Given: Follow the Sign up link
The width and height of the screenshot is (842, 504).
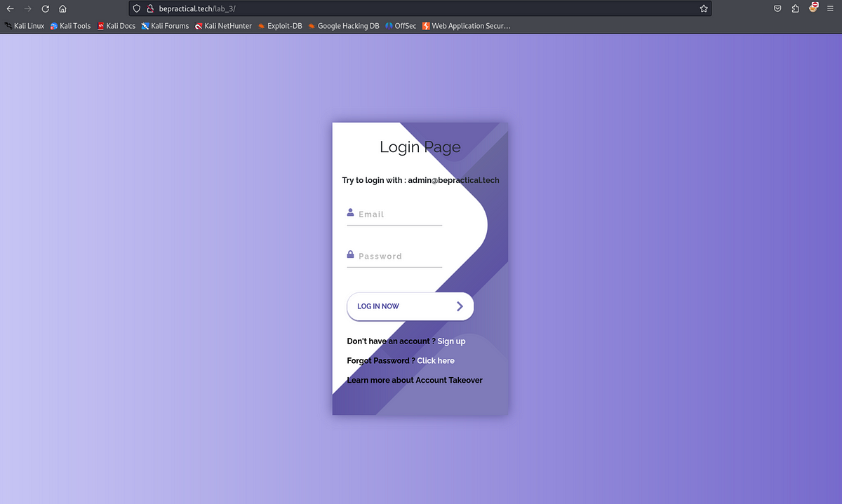Looking at the screenshot, I should click(451, 341).
